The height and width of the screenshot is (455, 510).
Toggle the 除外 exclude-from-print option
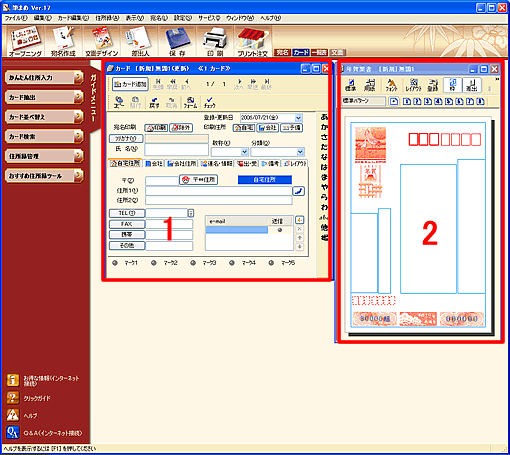coord(181,128)
